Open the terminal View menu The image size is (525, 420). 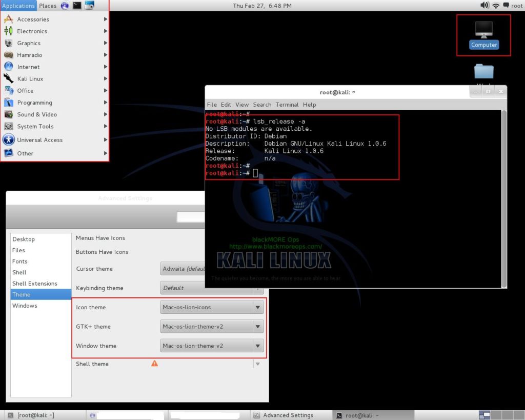[242, 105]
